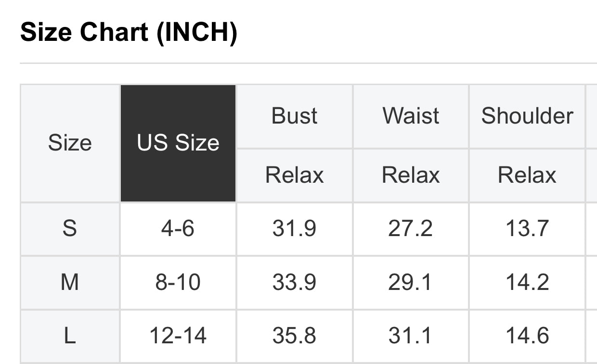Click the Relax subheader under Shoulder
This screenshot has height=364, width=597.
[x=527, y=175]
